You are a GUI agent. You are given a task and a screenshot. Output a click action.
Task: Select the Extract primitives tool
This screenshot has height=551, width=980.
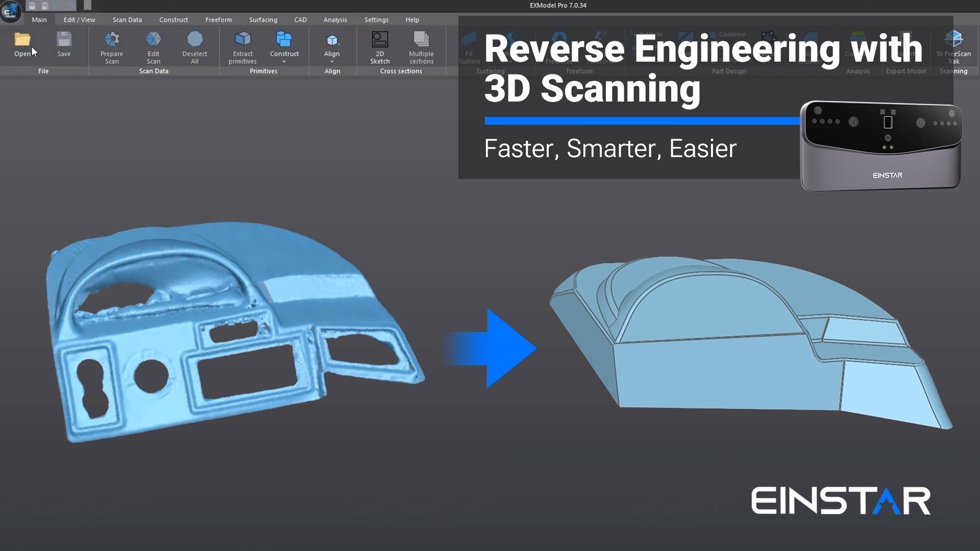pyautogui.click(x=242, y=46)
